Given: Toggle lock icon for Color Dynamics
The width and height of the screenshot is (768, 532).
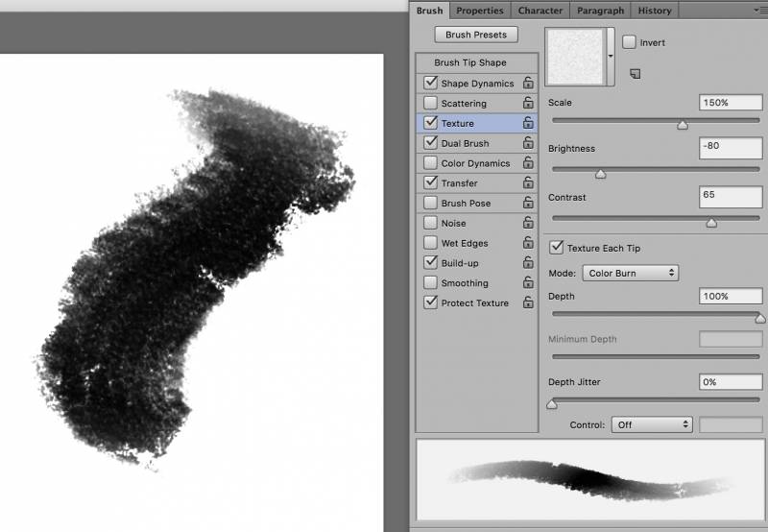Looking at the screenshot, I should [x=528, y=164].
